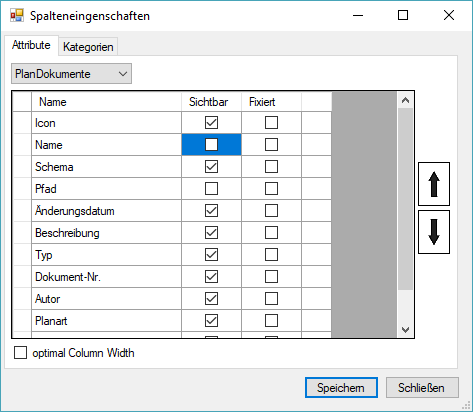This screenshot has width=473, height=412.
Task: Enable Fixiert for Typ row
Action: coord(271,255)
